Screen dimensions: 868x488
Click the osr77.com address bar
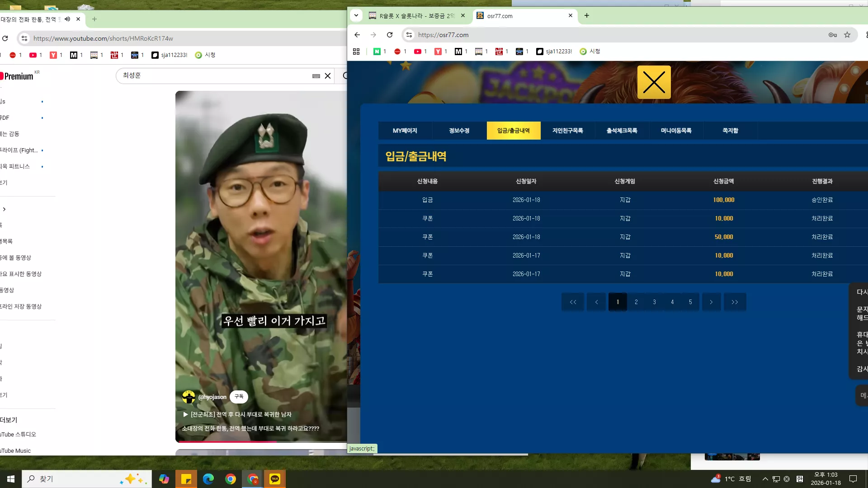click(x=619, y=35)
